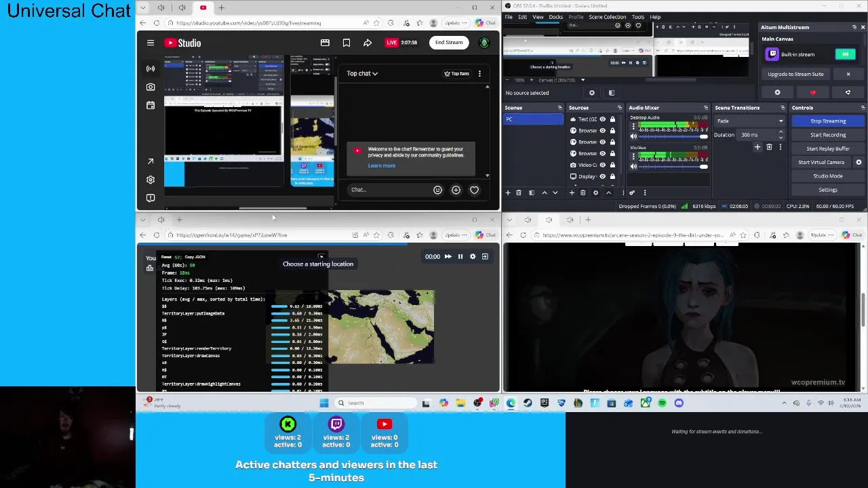This screenshot has width=868, height=488.
Task: Click the Top fans button
Action: coord(456,73)
